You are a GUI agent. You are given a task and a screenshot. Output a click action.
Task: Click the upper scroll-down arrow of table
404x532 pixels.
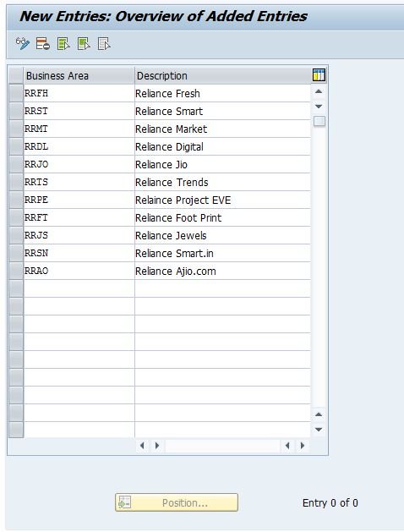pyautogui.click(x=319, y=107)
